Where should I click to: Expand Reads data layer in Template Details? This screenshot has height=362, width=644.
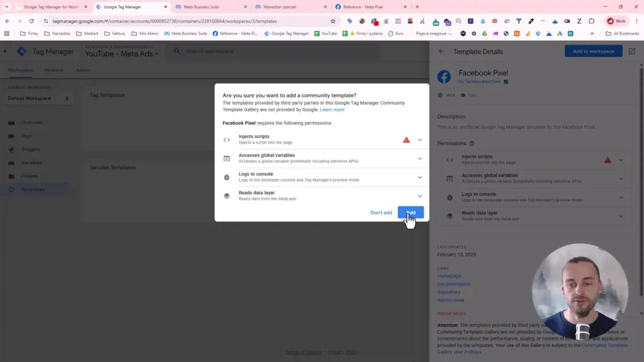coord(621,216)
